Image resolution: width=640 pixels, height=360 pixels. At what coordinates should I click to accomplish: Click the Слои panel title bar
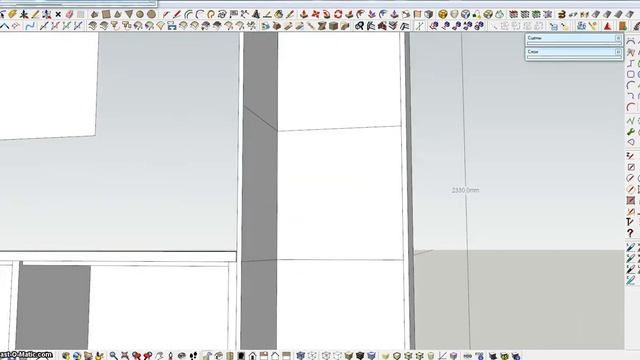(573, 52)
